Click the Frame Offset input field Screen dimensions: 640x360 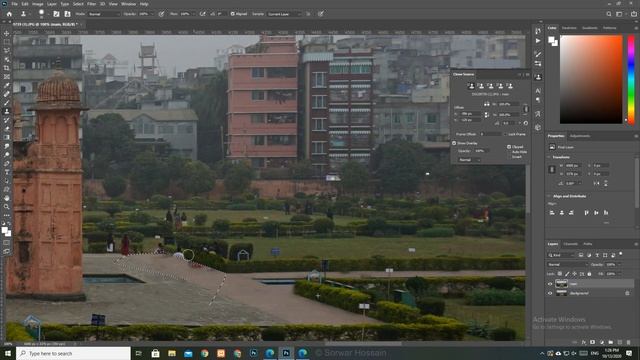490,134
